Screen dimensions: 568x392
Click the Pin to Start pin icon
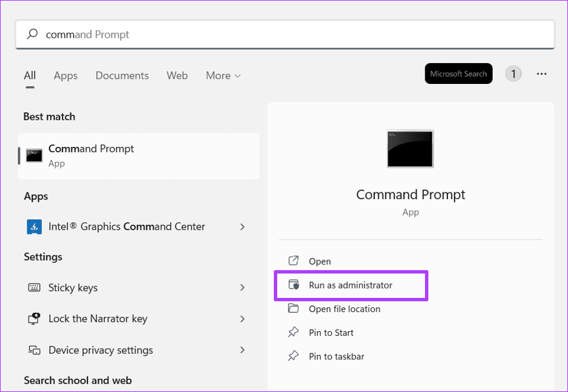293,332
